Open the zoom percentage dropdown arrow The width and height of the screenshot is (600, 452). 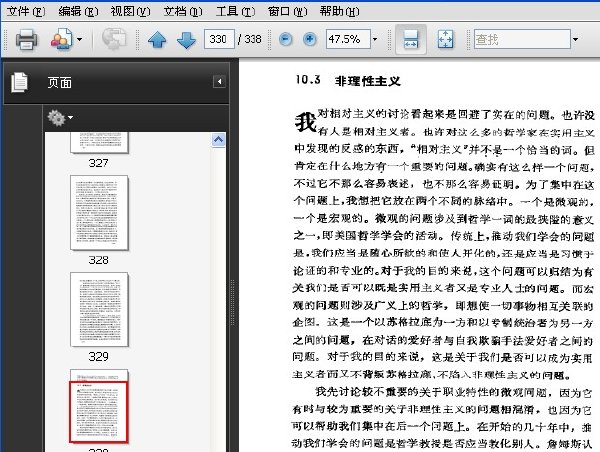tap(375, 39)
